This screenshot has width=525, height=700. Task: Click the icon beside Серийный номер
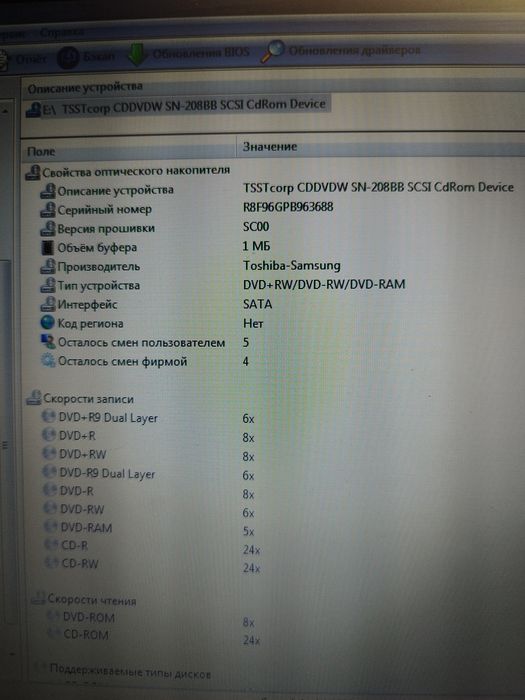pos(47,210)
